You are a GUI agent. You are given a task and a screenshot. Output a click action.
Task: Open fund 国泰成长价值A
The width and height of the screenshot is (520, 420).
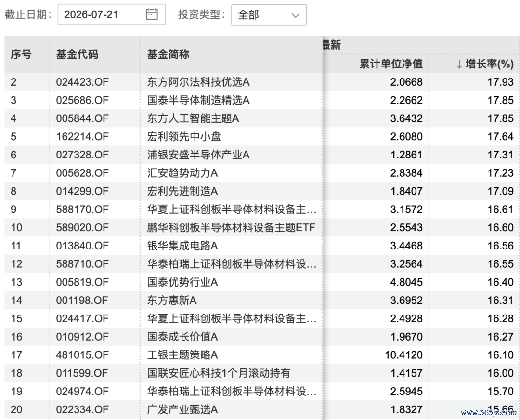pyautogui.click(x=182, y=337)
